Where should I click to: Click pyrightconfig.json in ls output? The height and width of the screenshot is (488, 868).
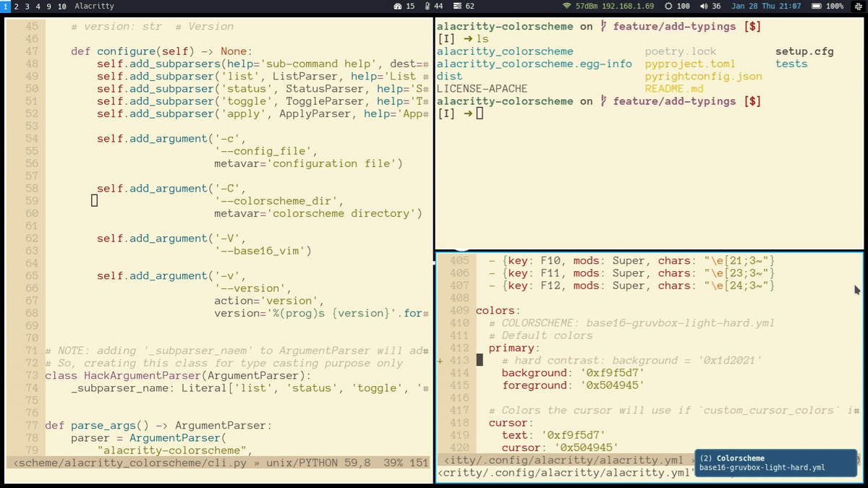tap(704, 76)
